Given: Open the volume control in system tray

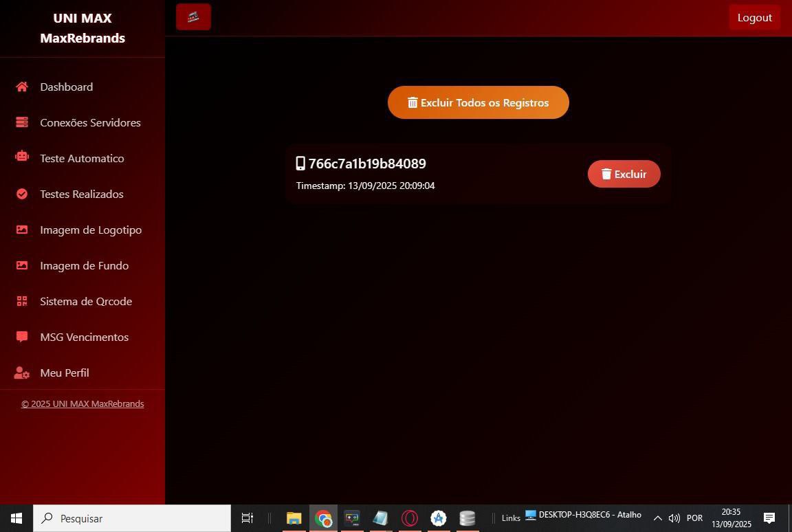Looking at the screenshot, I should click(674, 518).
